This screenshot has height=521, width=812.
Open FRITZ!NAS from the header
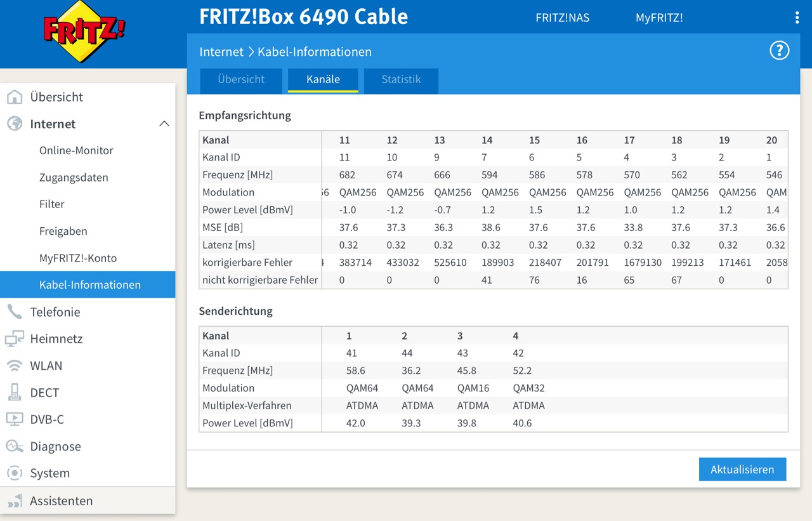pos(562,18)
